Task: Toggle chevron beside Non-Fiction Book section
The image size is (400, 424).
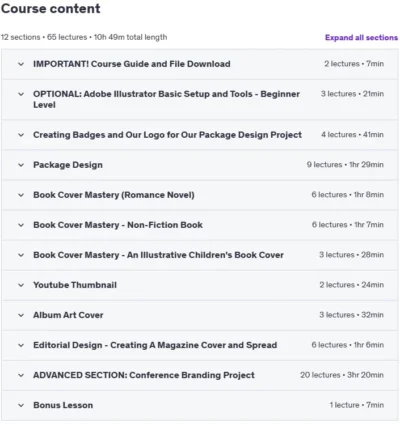Action: pos(21,225)
